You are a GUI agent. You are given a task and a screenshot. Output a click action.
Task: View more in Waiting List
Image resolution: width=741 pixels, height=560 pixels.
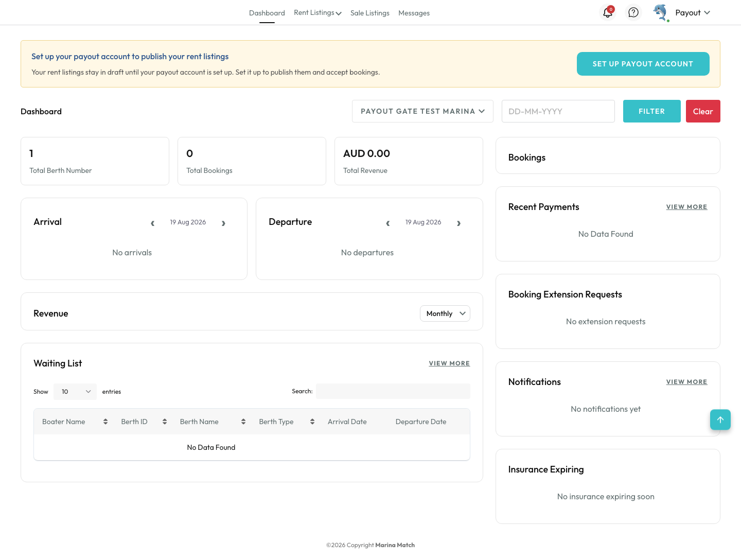449,363
